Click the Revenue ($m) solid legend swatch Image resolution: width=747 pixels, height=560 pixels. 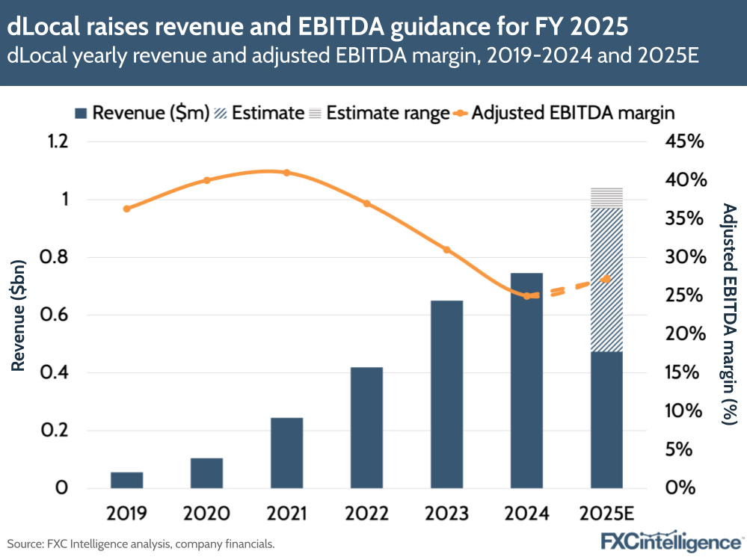(x=82, y=113)
